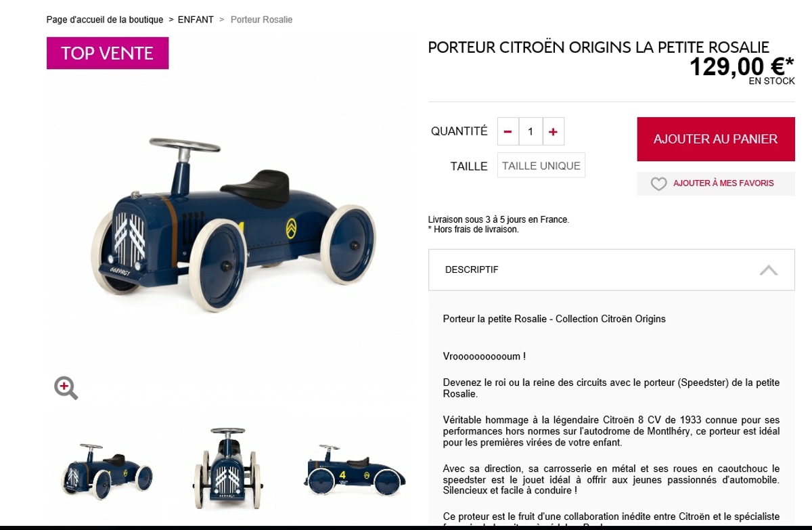This screenshot has width=812, height=530.
Task: Collapse the Descriptif section chevron
Action: coord(768,270)
